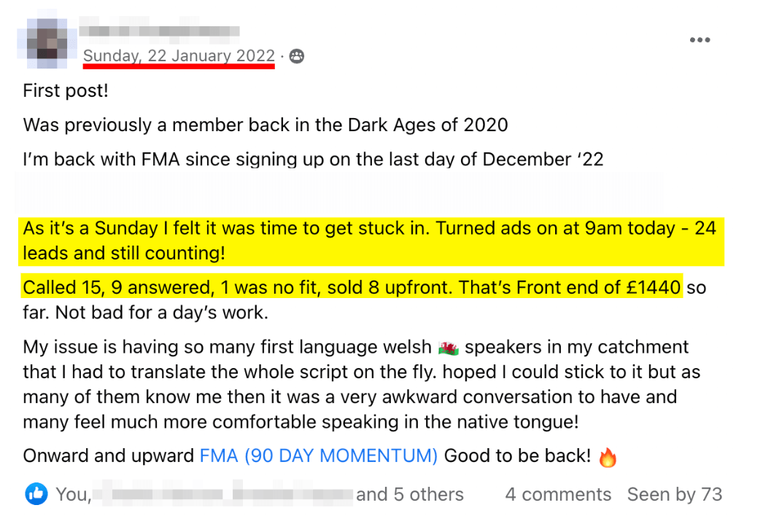Image resolution: width=763 pixels, height=532 pixels.
Task: Open the three-dot post options menu
Action: (x=700, y=40)
